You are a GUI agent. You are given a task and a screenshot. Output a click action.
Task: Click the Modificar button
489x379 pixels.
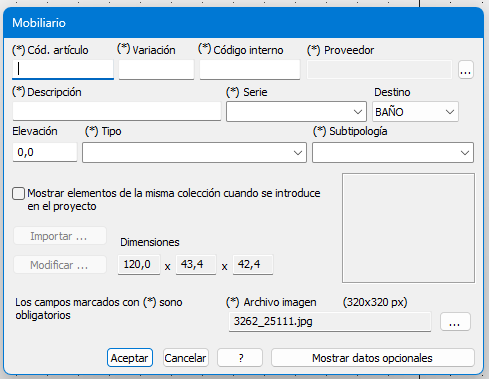60,265
